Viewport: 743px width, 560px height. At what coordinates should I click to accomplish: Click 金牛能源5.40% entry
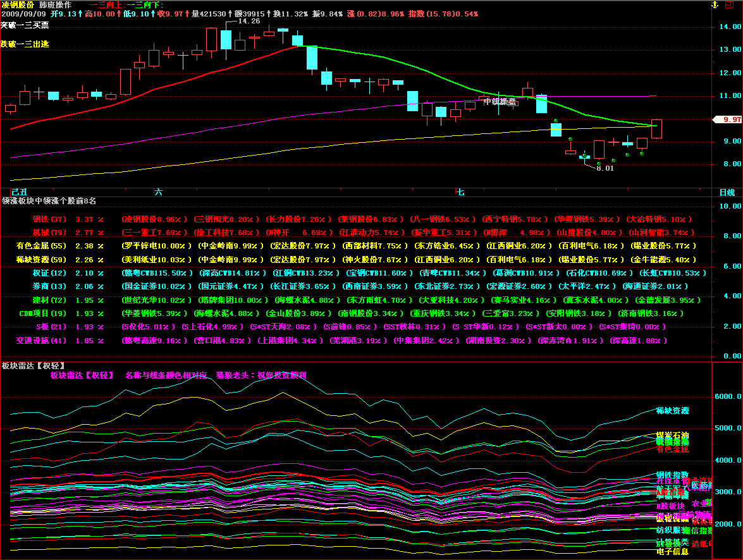(x=664, y=260)
